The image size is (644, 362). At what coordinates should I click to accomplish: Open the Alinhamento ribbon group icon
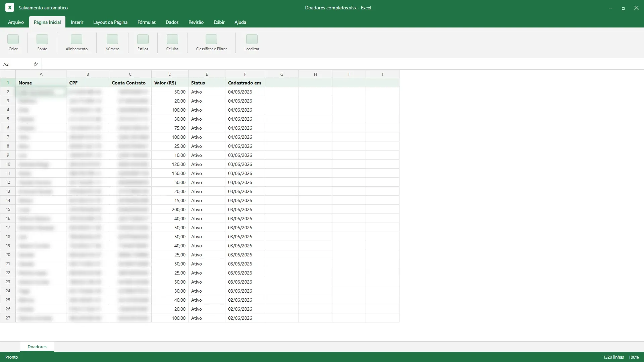76,40
